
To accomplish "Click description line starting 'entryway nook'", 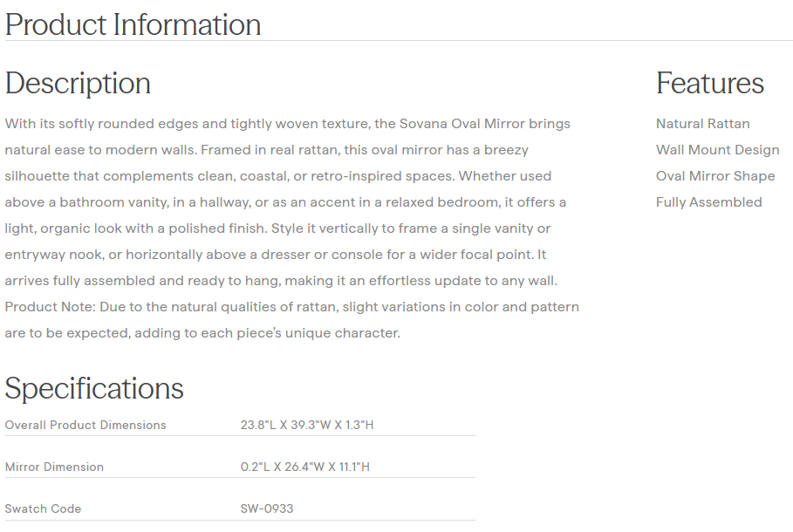I will [x=275, y=255].
